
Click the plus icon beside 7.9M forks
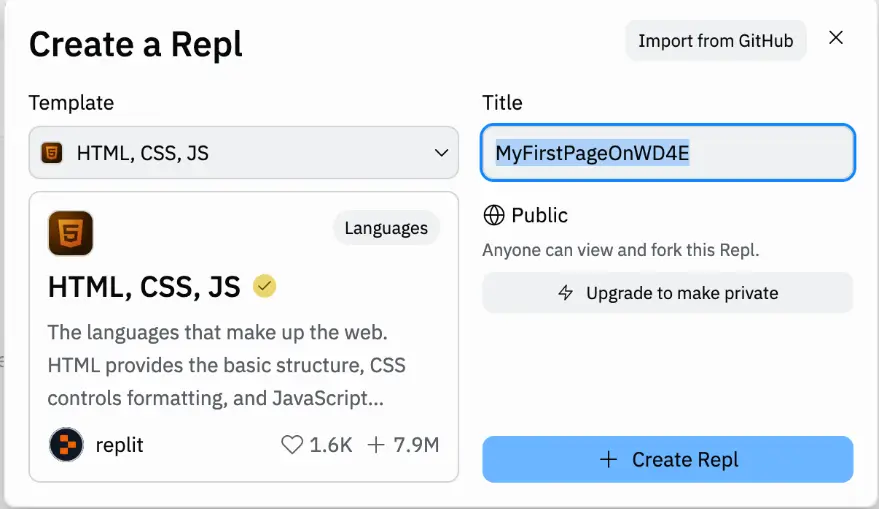376,445
